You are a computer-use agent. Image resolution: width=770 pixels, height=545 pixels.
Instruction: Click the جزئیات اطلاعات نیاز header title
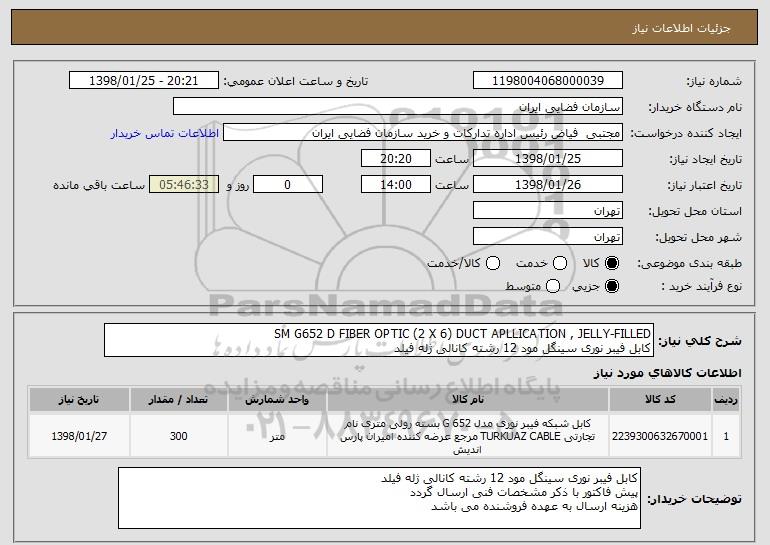pos(681,28)
